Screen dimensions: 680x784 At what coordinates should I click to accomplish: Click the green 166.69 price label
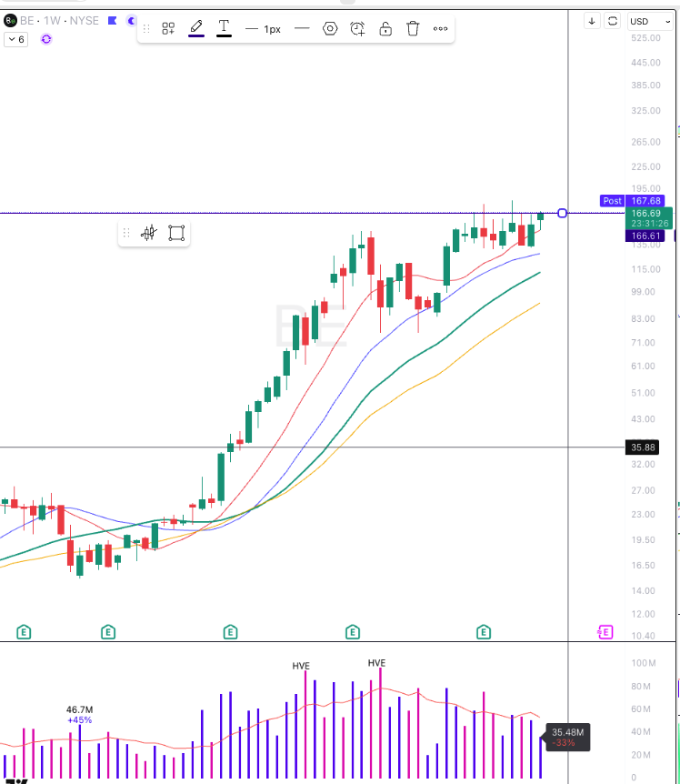(x=648, y=218)
